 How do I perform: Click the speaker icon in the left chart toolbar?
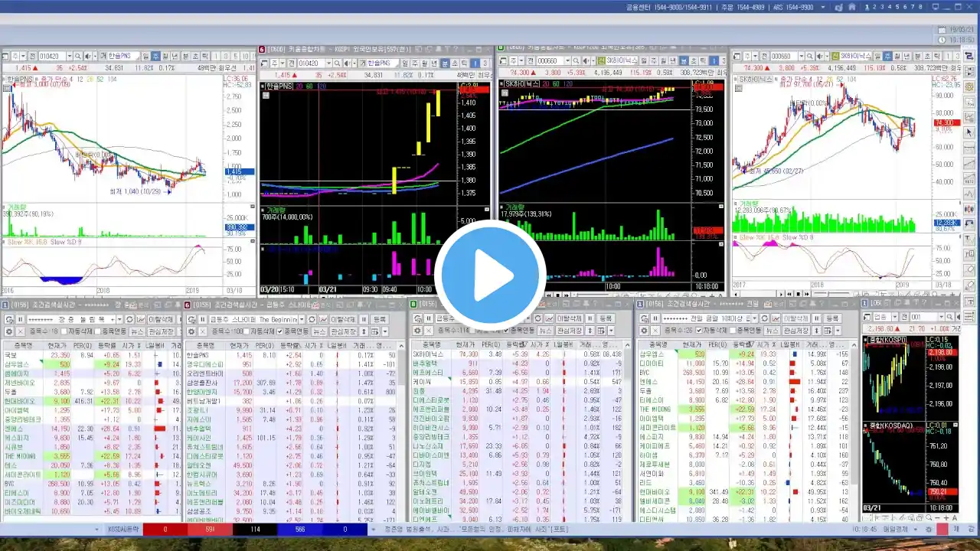pyautogui.click(x=88, y=56)
